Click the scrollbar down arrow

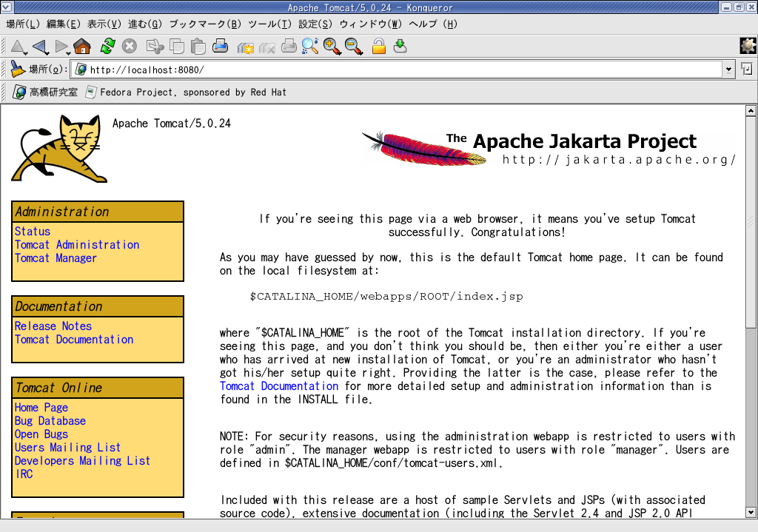pyautogui.click(x=751, y=512)
